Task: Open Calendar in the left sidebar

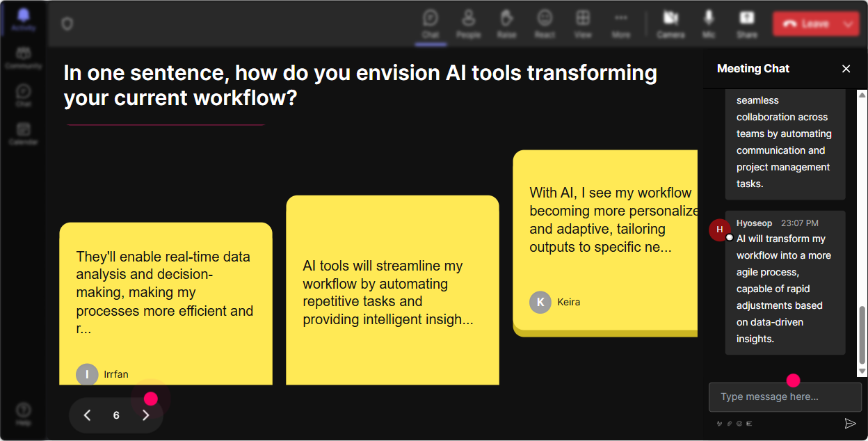Action: 24,134
